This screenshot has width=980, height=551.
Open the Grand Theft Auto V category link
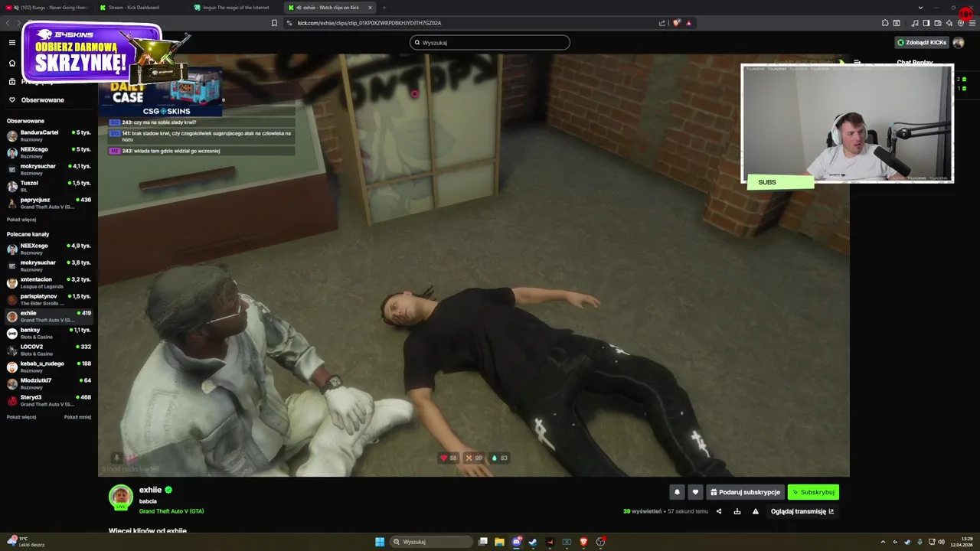(x=171, y=511)
